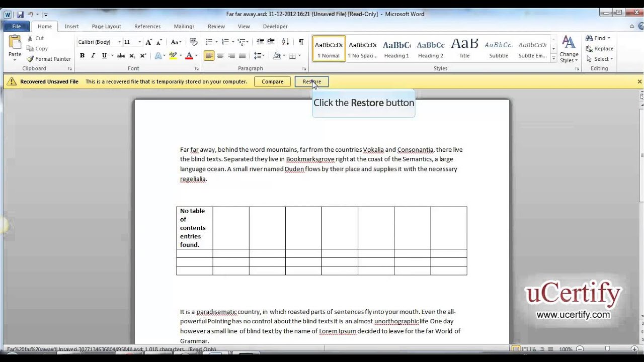Switch to the Page Layout tab

click(106, 26)
